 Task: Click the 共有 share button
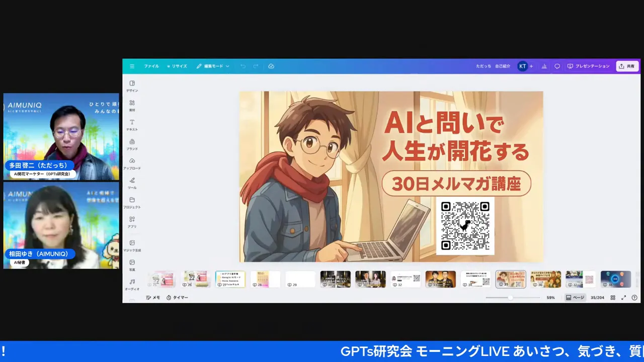click(627, 66)
